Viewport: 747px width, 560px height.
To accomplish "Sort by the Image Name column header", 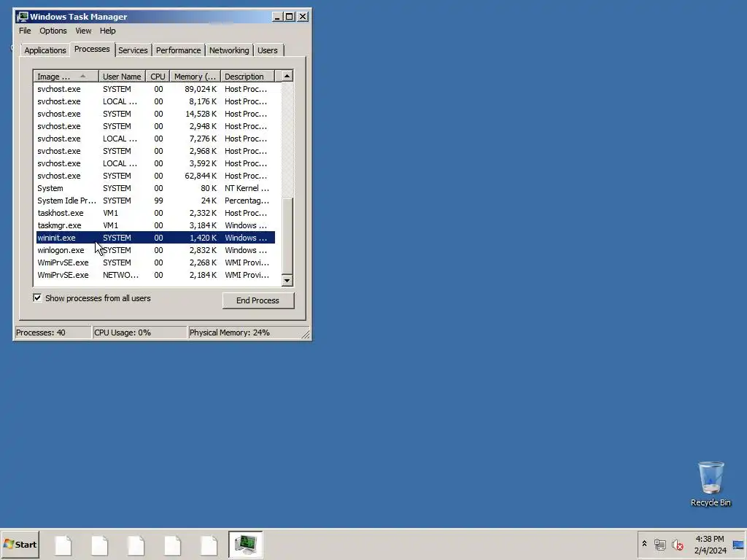I will 66,76.
